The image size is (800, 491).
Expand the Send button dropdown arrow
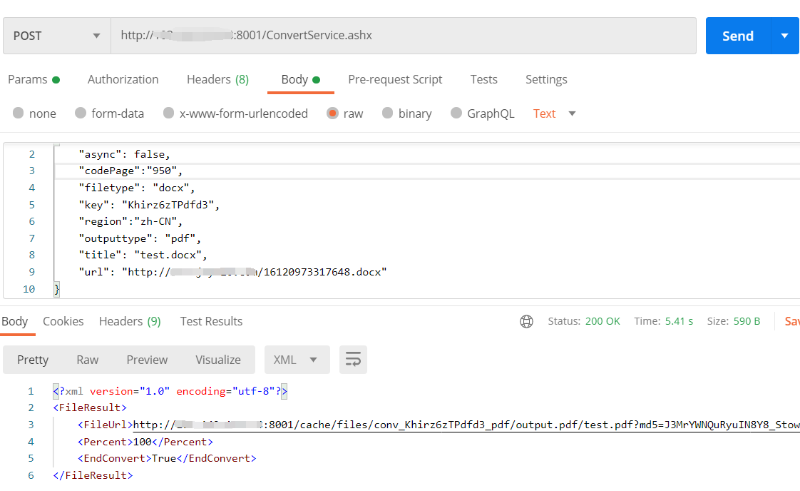point(784,36)
